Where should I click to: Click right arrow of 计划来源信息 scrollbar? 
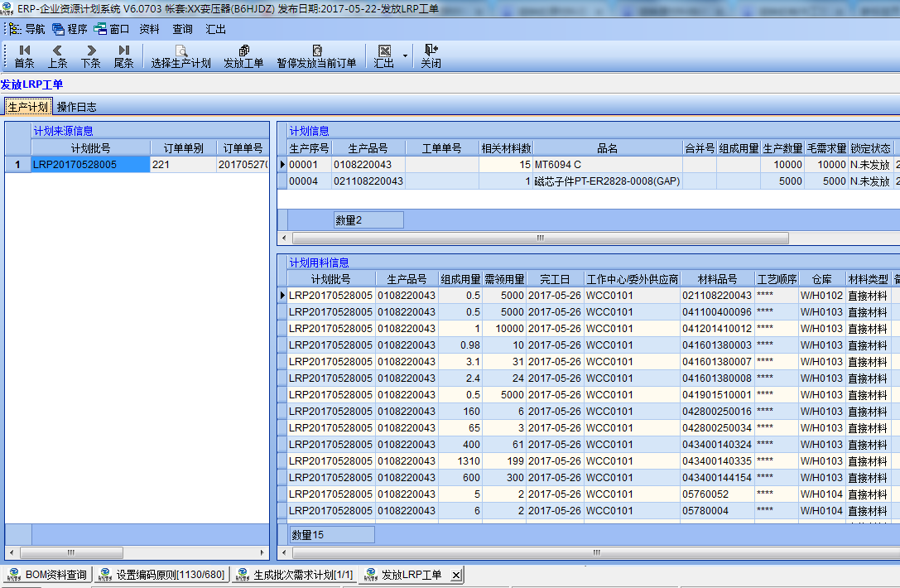click(262, 553)
